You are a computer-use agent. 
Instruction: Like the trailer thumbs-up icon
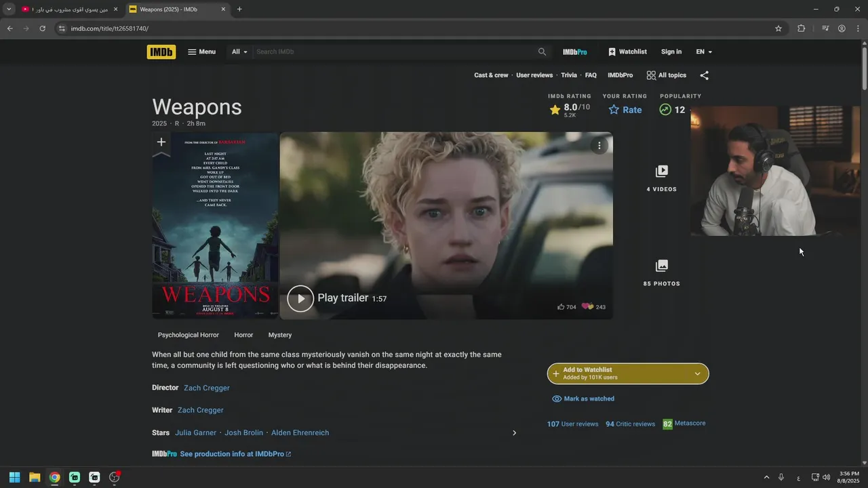561,307
